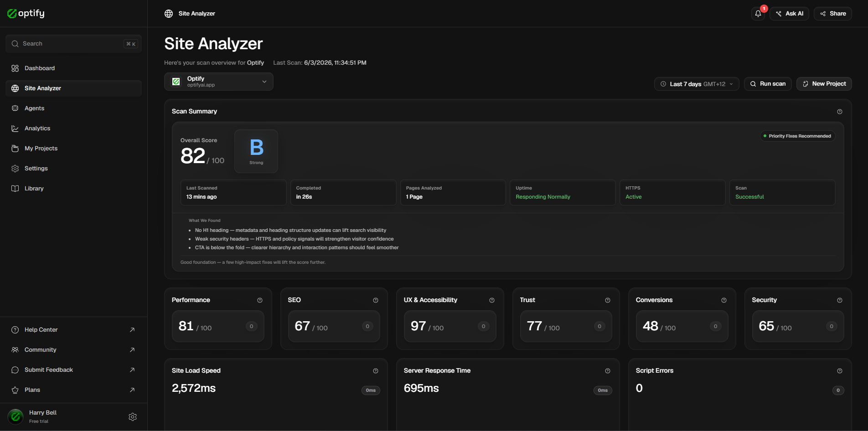Click the globe icon in the header breadcrumb

coord(169,14)
